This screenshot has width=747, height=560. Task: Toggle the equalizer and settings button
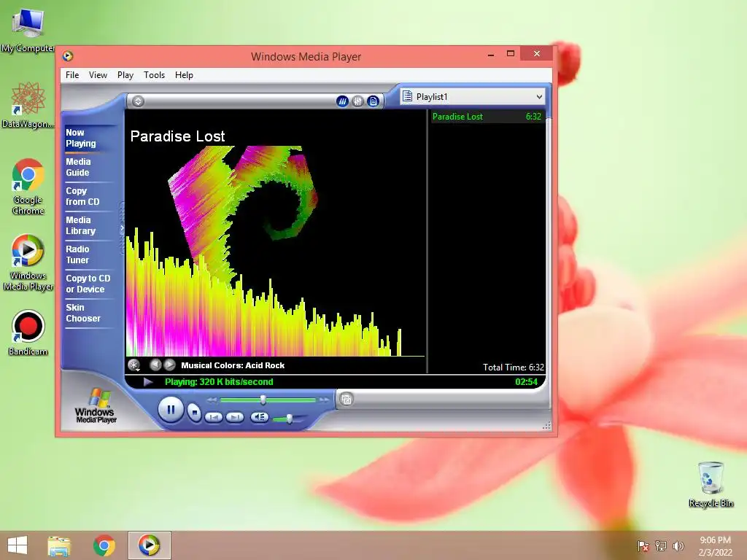coord(357,101)
